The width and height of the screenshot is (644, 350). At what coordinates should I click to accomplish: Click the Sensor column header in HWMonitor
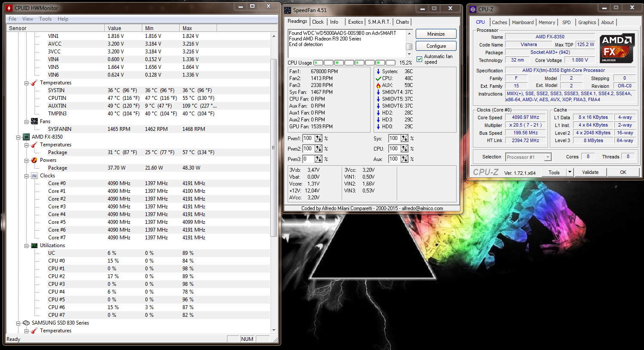coord(55,28)
